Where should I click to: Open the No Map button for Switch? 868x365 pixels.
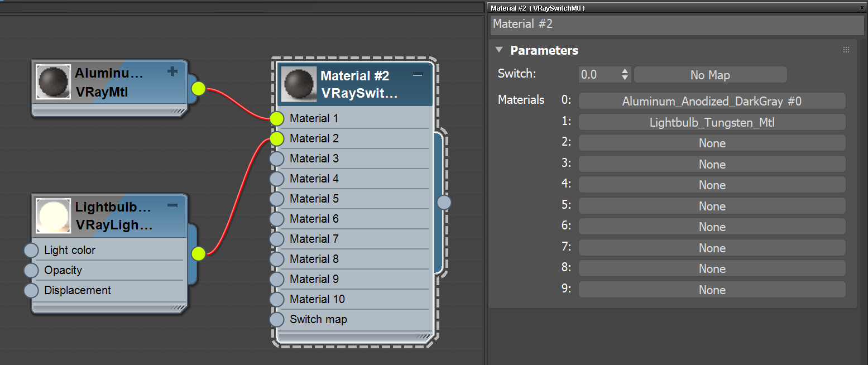pyautogui.click(x=709, y=74)
